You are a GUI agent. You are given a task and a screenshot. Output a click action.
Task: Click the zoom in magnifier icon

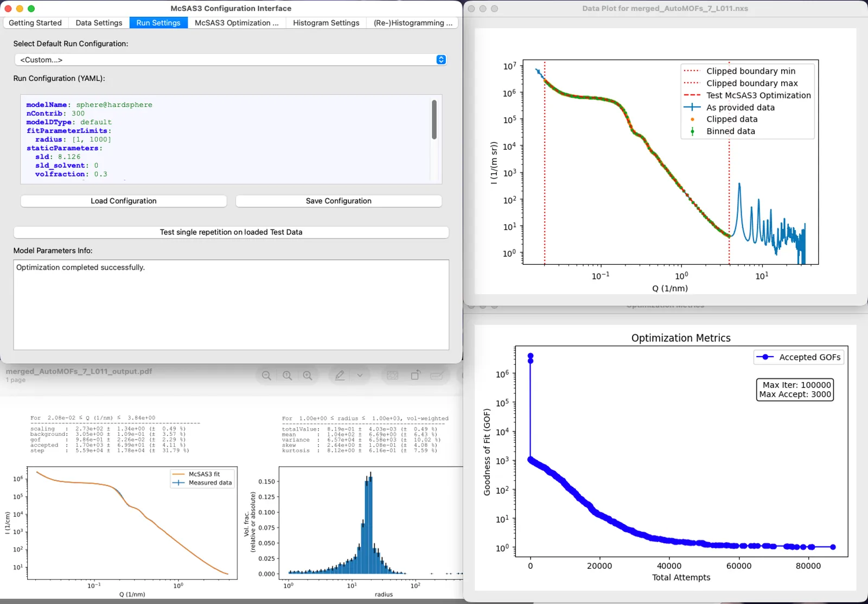308,376
